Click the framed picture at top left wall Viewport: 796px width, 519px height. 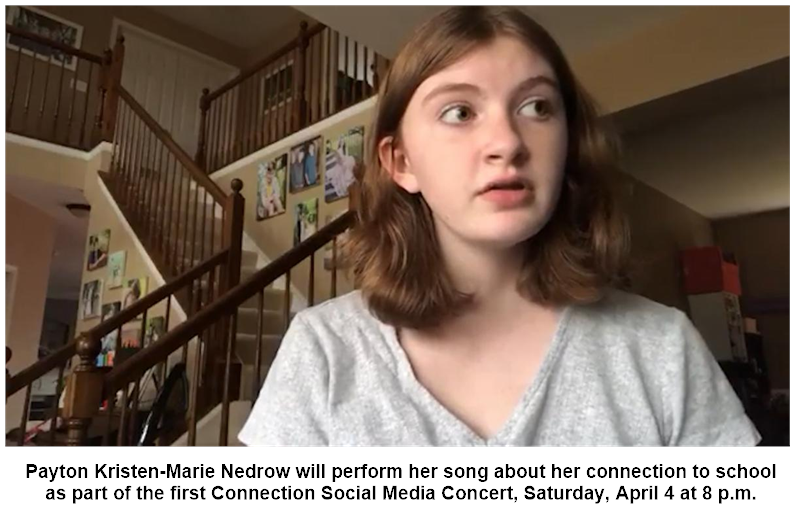(x=45, y=36)
